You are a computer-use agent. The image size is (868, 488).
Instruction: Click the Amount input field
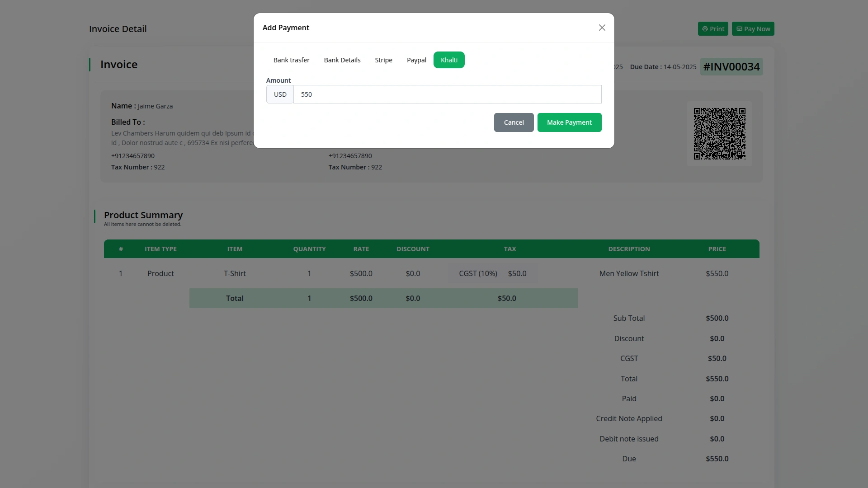447,94
